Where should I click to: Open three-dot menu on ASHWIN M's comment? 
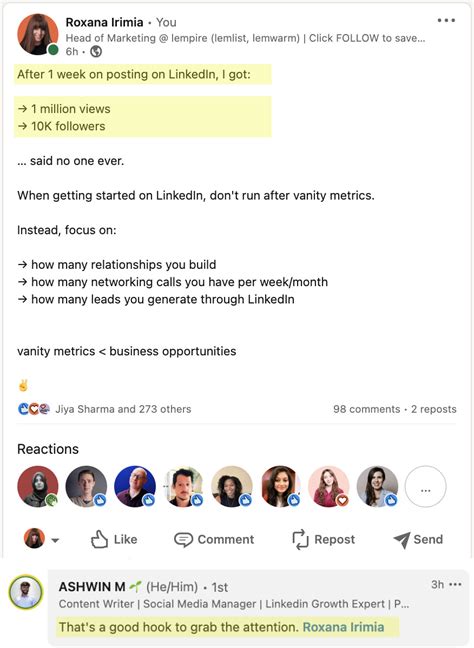pyautogui.click(x=455, y=585)
